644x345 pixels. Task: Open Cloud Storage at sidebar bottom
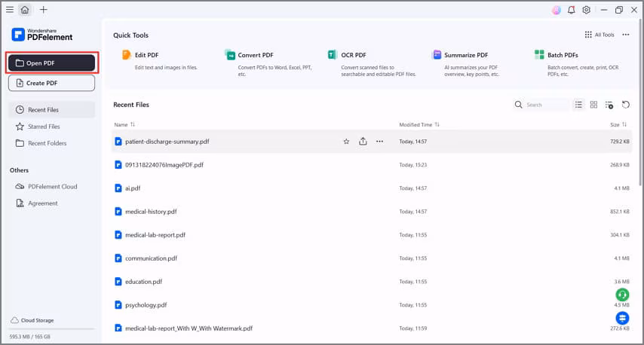pyautogui.click(x=32, y=320)
